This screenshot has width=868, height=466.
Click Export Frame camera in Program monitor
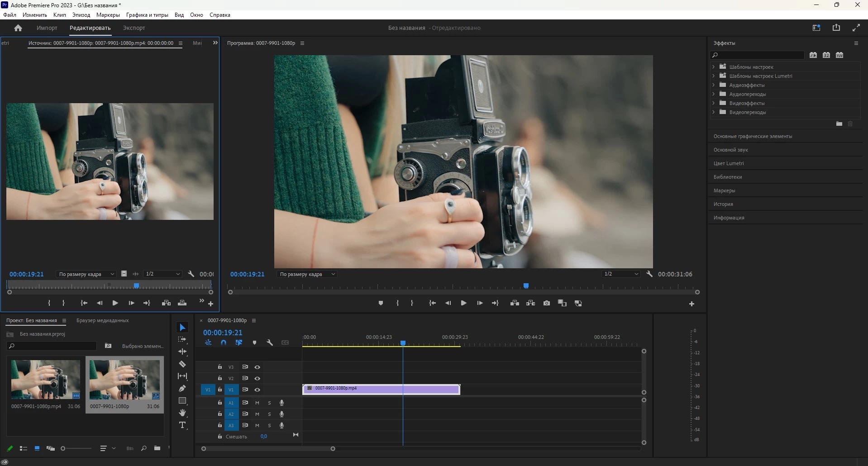pyautogui.click(x=547, y=303)
